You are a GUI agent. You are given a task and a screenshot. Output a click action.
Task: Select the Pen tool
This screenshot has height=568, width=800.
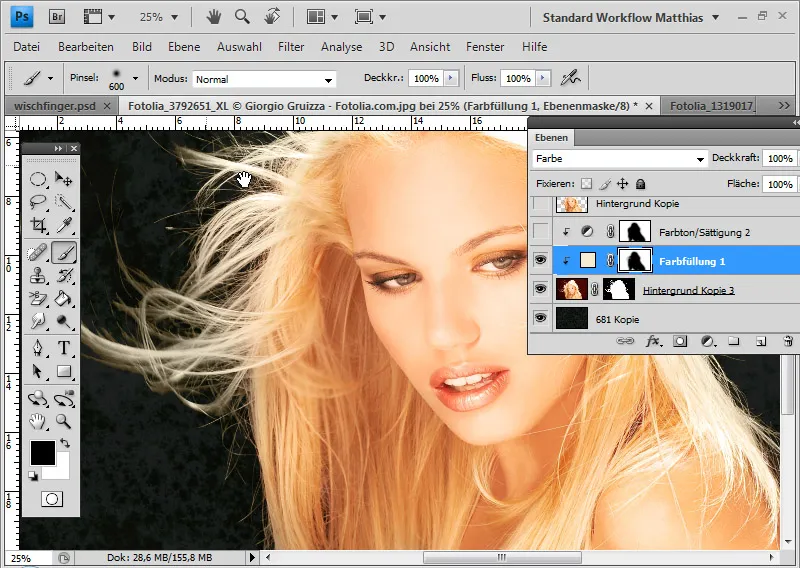[38, 348]
